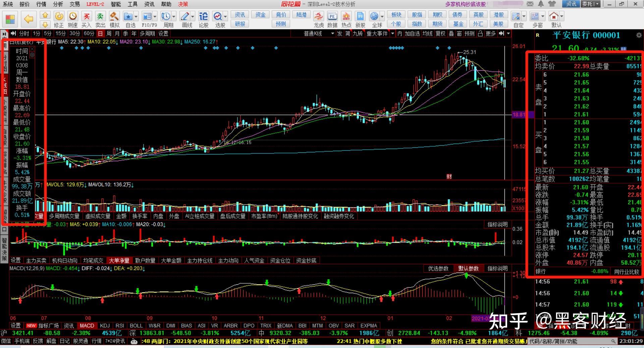Image resolution: width=644 pixels, height=348 pixels.
Task: Focus the 代码/名称/简拼/功能 search box
Action: click(x=573, y=341)
